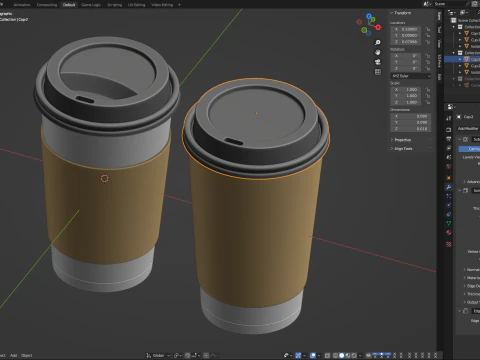
Task: Toggle lock on Location X
Action: click(428, 29)
